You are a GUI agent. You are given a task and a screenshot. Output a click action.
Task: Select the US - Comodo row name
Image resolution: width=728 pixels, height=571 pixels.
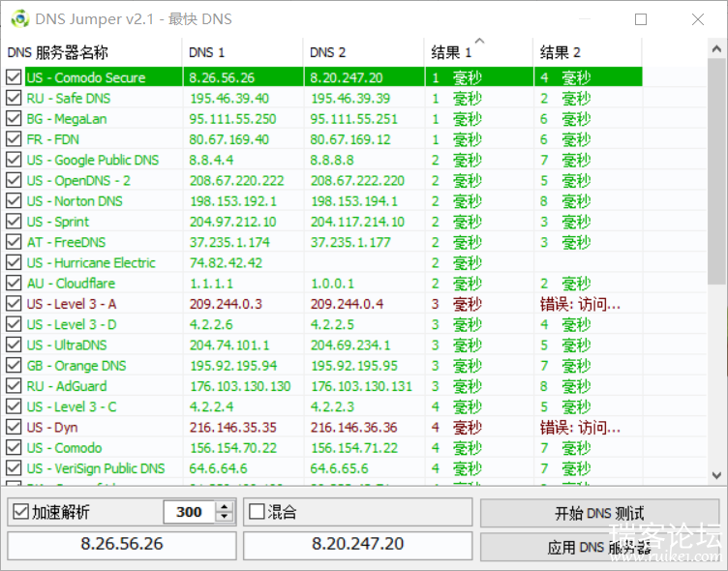64,447
